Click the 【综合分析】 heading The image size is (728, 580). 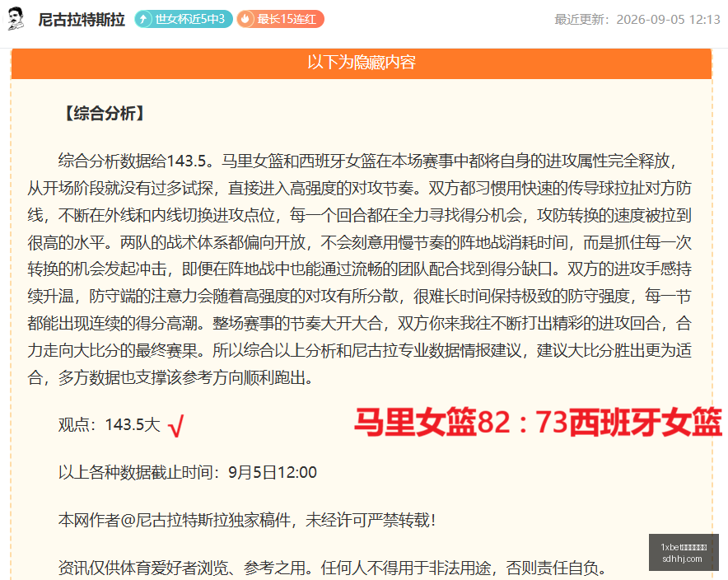tap(104, 114)
